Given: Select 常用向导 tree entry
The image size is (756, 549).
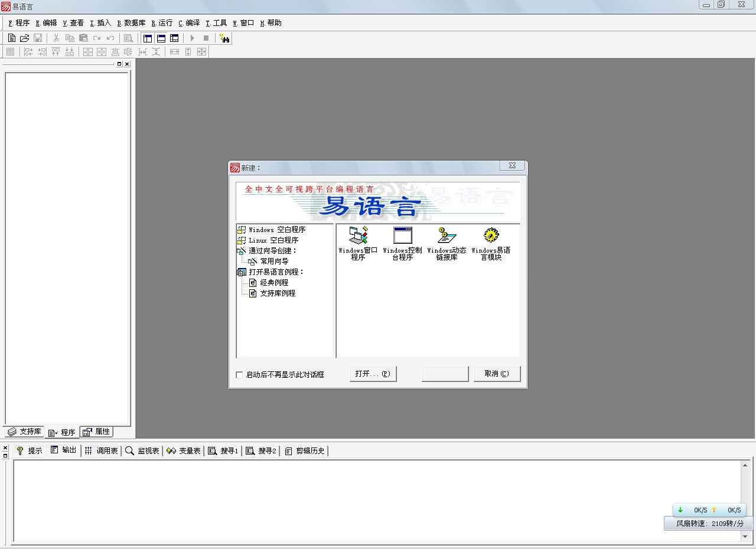Looking at the screenshot, I should click(274, 262).
